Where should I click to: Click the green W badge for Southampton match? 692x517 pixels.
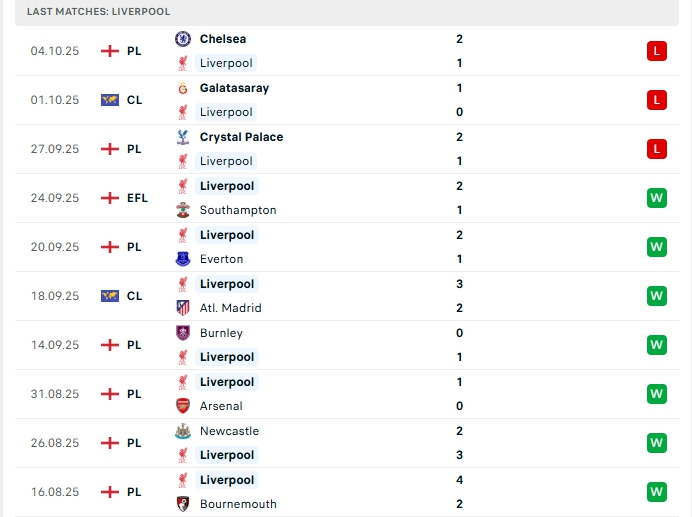(x=656, y=198)
